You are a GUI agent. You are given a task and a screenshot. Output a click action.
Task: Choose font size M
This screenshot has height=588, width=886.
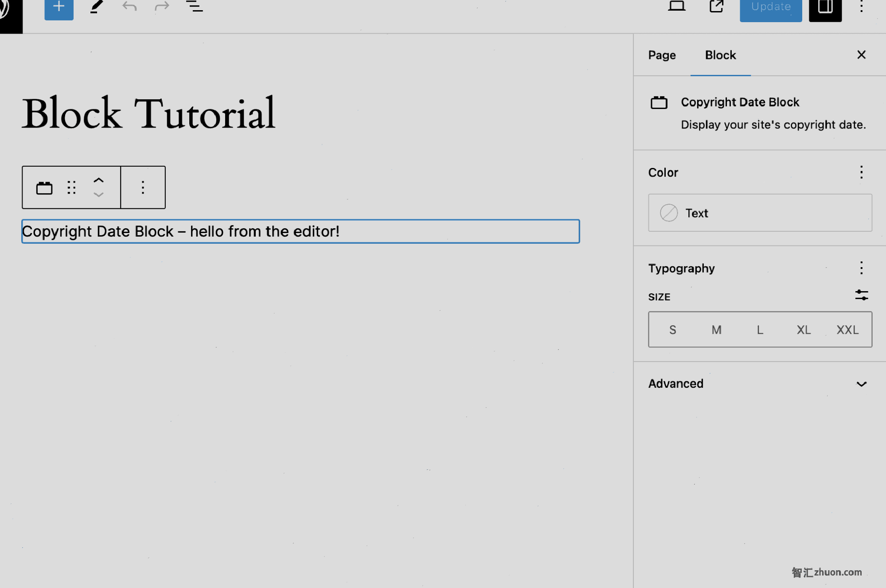click(716, 330)
